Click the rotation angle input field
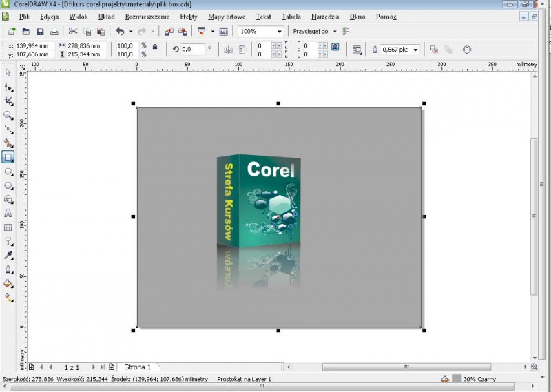Screen dimensions: 551x392 coord(194,50)
